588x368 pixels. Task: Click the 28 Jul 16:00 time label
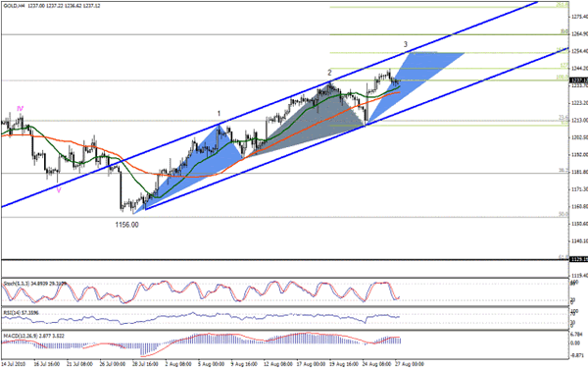coord(145,364)
